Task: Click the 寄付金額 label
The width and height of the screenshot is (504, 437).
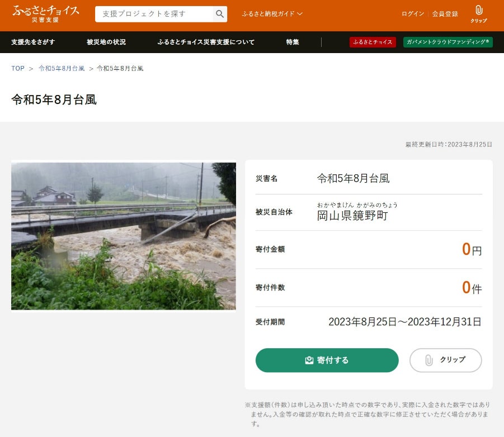Action: pos(270,249)
